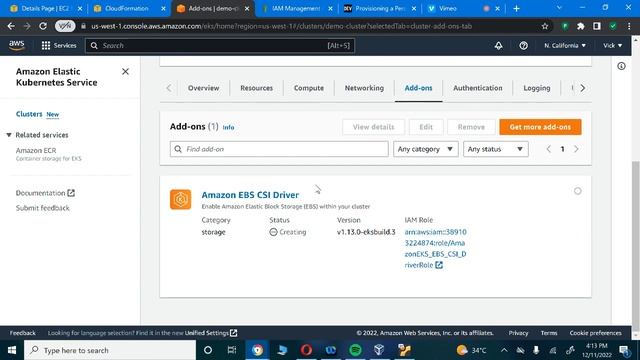Open the Vick account dropdown
This screenshot has width=640, height=360.
pos(613,45)
